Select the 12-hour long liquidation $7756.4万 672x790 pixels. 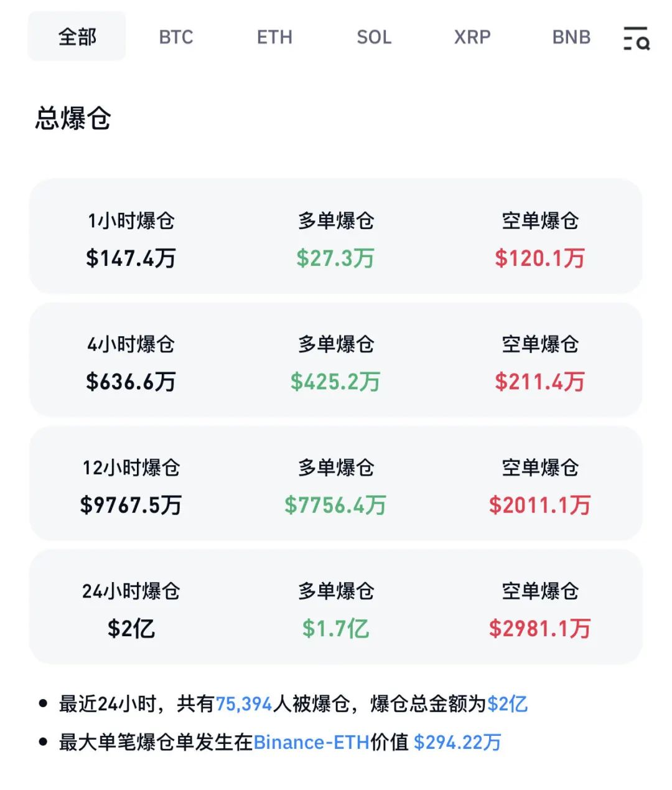coord(335,505)
